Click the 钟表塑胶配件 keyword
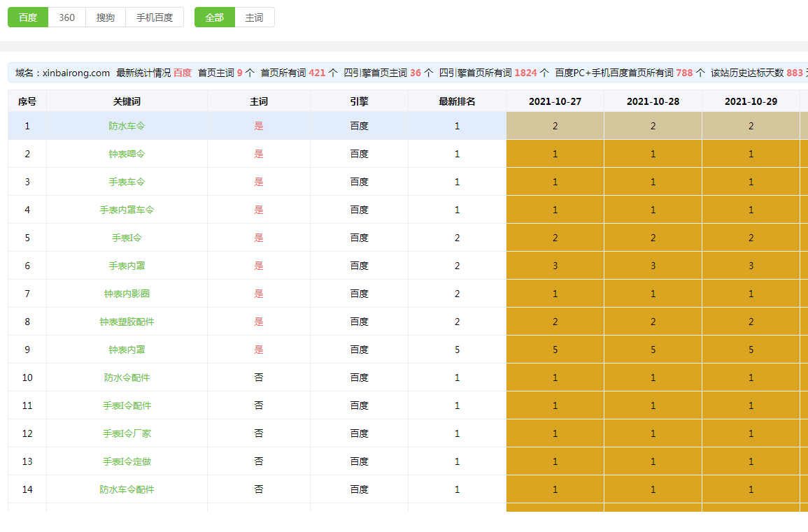Viewport: 808px width, 532px height. click(x=127, y=322)
